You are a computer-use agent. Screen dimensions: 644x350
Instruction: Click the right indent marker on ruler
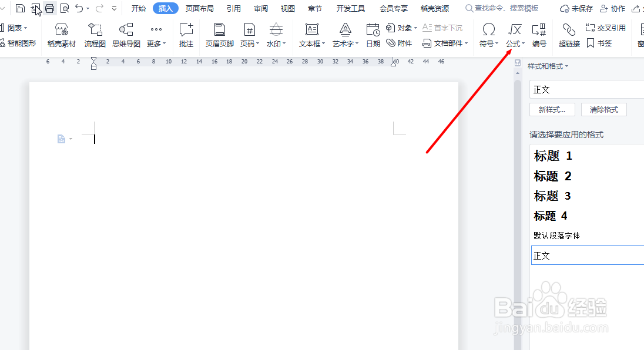(394, 63)
